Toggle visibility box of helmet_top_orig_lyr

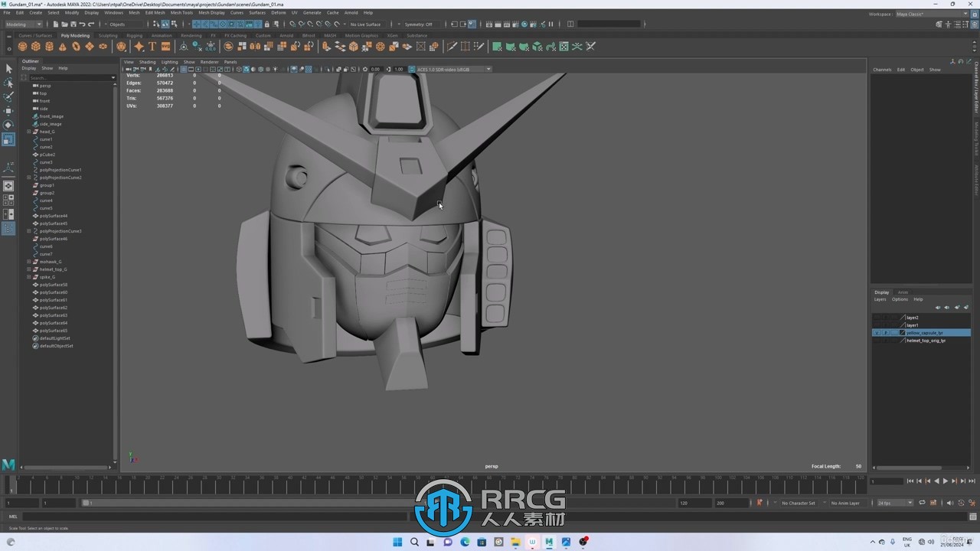877,341
